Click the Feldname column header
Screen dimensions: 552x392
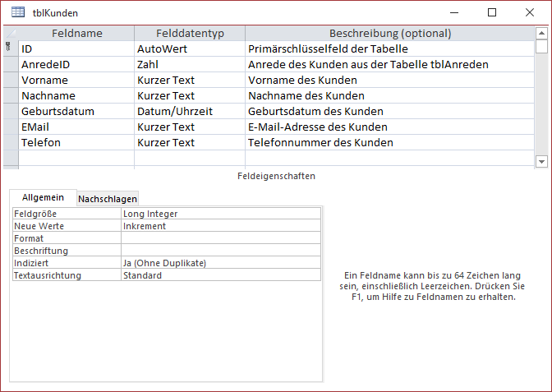click(x=76, y=34)
